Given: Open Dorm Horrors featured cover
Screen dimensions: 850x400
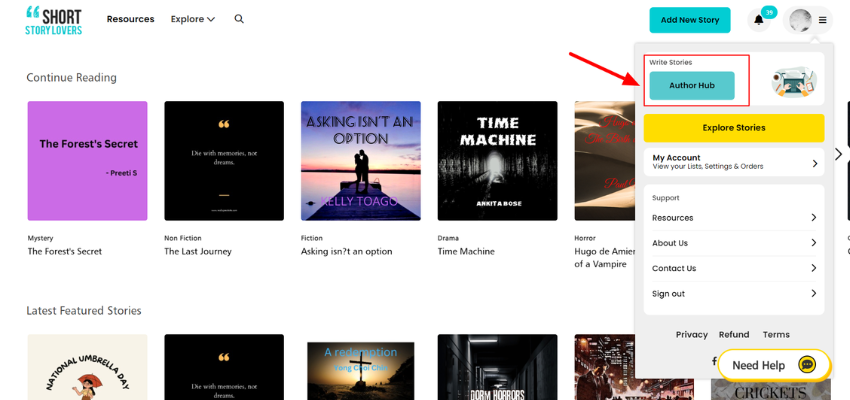Looking at the screenshot, I should pyautogui.click(x=498, y=367).
